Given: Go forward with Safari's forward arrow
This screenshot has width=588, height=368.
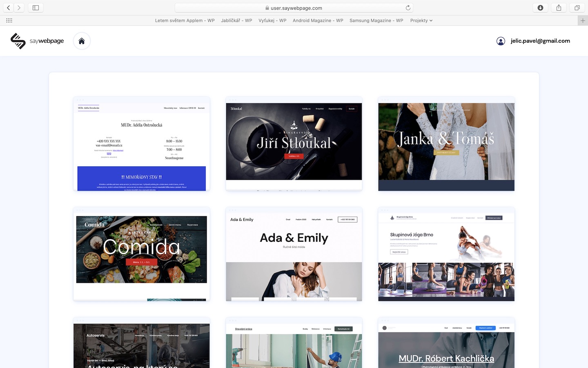Looking at the screenshot, I should (x=19, y=8).
